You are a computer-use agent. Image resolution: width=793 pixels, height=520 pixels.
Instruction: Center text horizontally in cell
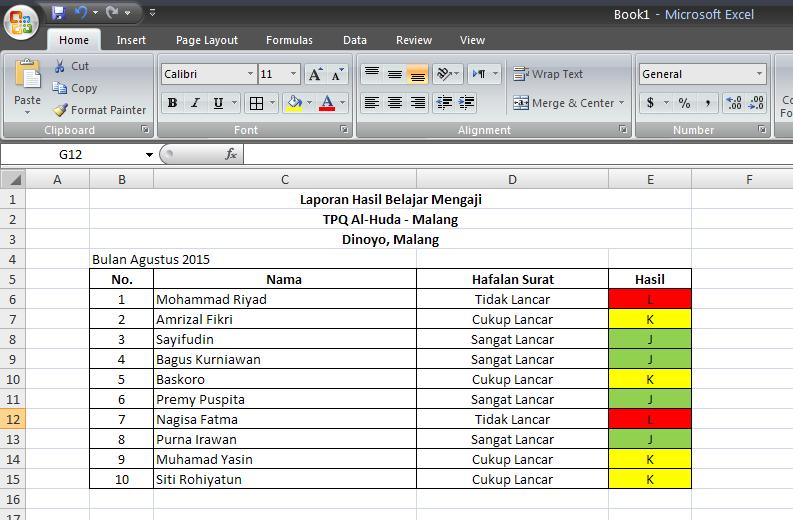click(394, 103)
